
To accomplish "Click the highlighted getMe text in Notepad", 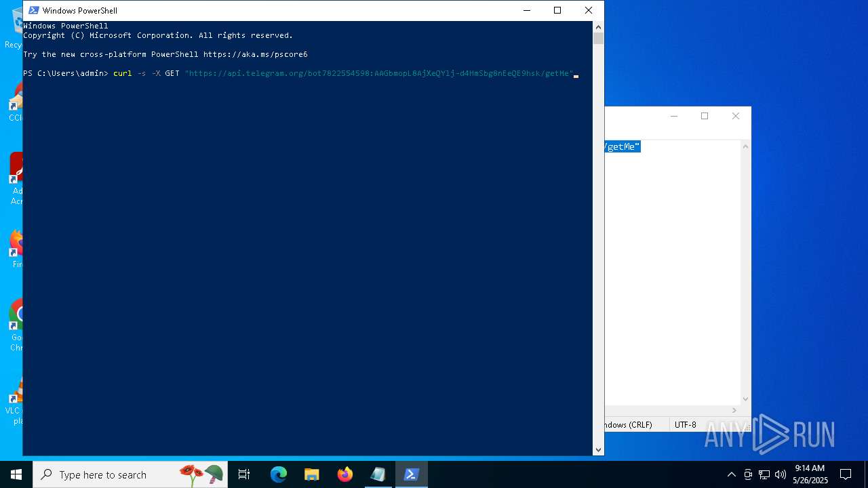I will (x=623, y=146).
